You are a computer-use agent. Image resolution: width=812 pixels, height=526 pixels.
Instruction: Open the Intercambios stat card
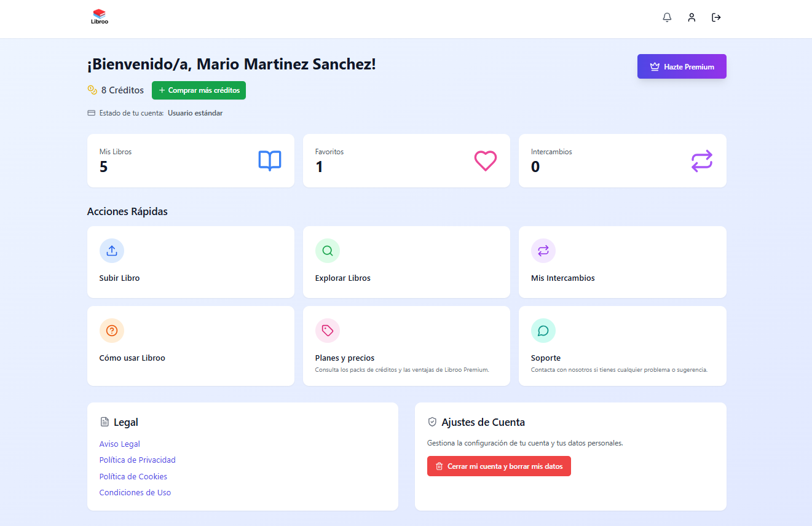tap(622, 161)
